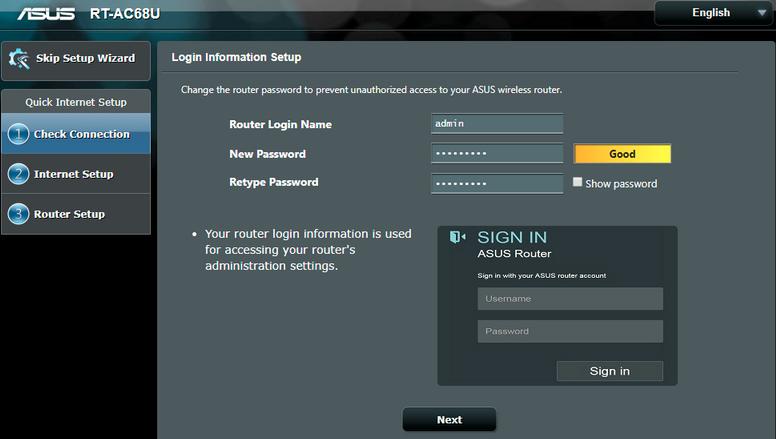Open the English language dropdown
This screenshot has width=776, height=439.
pyautogui.click(x=713, y=13)
